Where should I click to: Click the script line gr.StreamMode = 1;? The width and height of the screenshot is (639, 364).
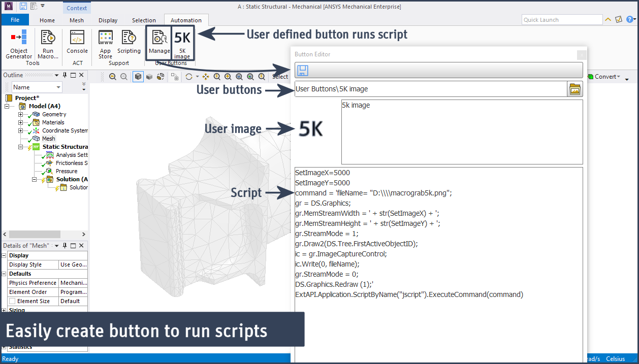pyautogui.click(x=327, y=234)
